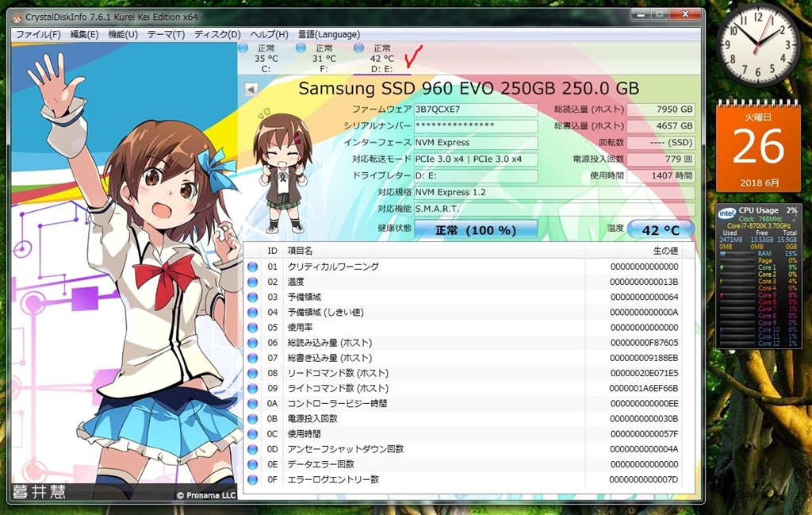The height and width of the screenshot is (515, 812).
Task: Click status icon for 使用時間 row 0C
Action: point(253,434)
